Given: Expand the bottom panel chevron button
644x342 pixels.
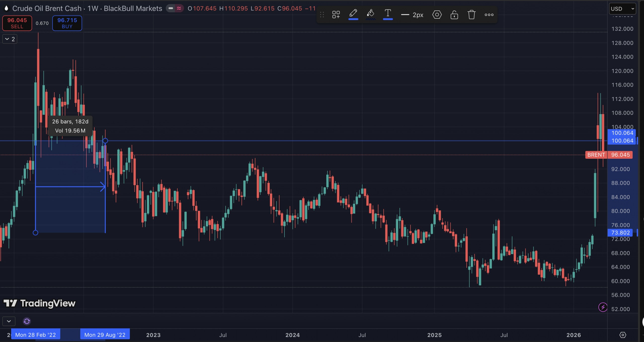Looking at the screenshot, I should tap(9, 321).
